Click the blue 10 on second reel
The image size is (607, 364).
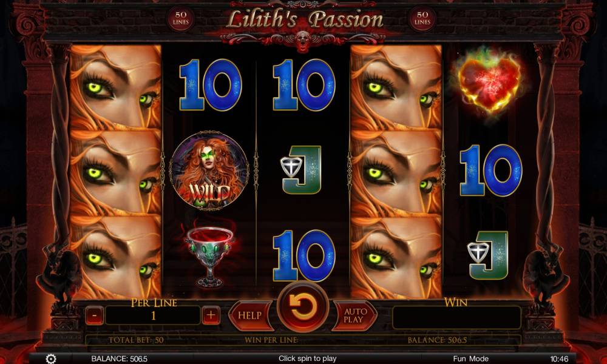(210, 85)
